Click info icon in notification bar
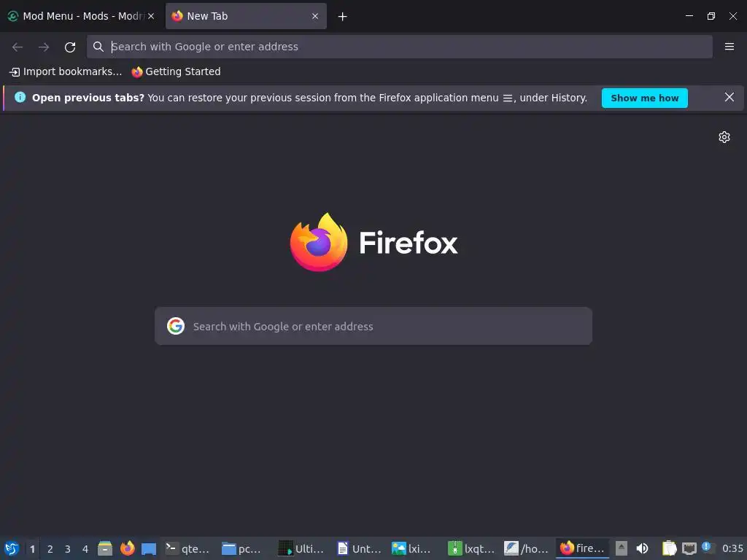This screenshot has height=560, width=747. 20,97
